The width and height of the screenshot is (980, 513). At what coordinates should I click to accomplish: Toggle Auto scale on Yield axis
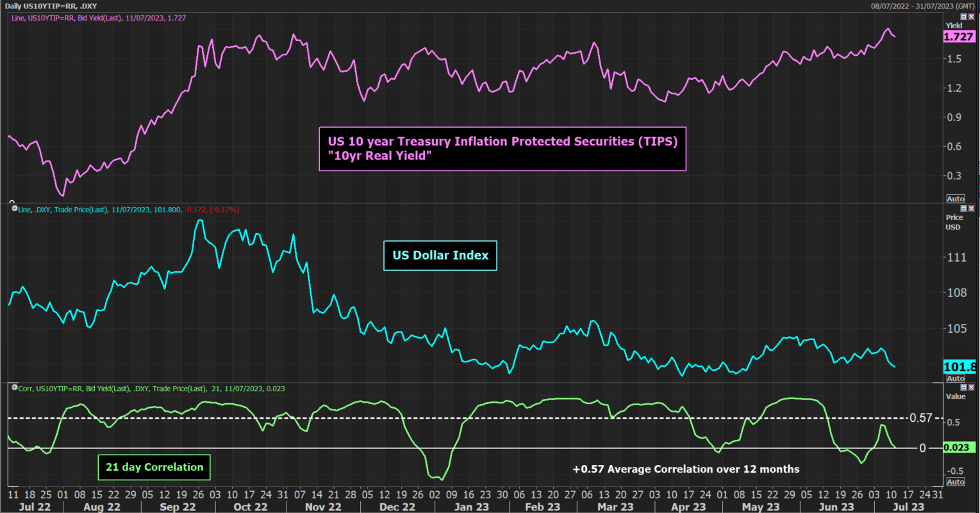pos(955,199)
